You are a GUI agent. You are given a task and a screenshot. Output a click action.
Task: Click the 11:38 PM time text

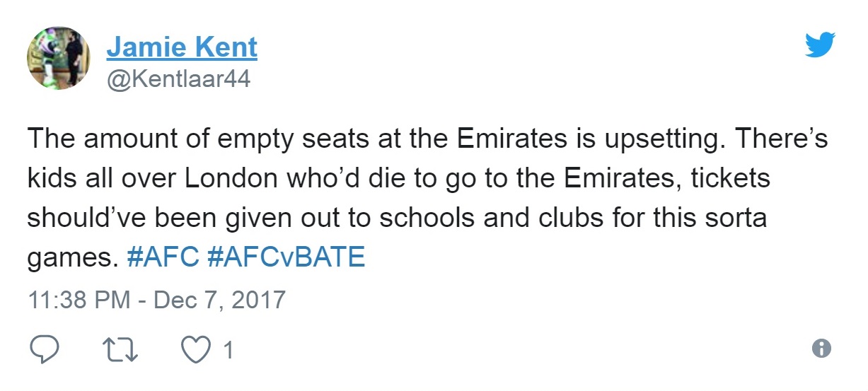[x=79, y=299]
